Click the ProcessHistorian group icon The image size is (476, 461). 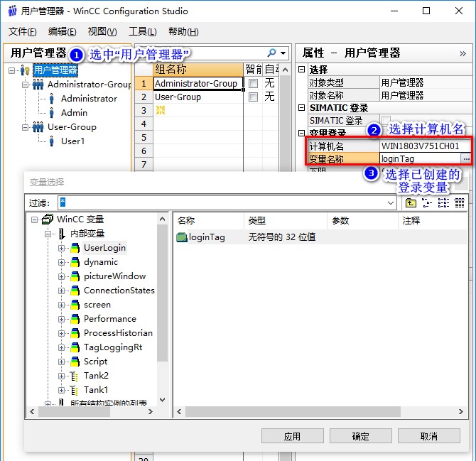75,333
